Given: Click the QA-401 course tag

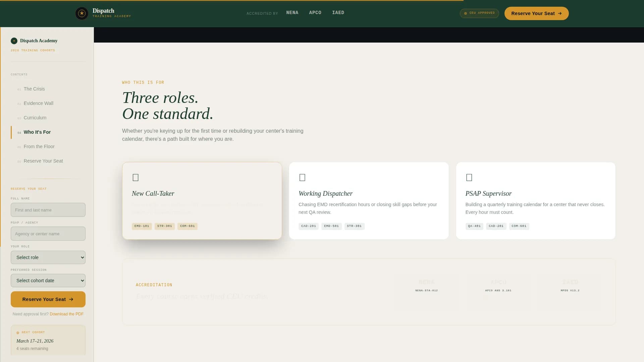Looking at the screenshot, I should [x=474, y=226].
